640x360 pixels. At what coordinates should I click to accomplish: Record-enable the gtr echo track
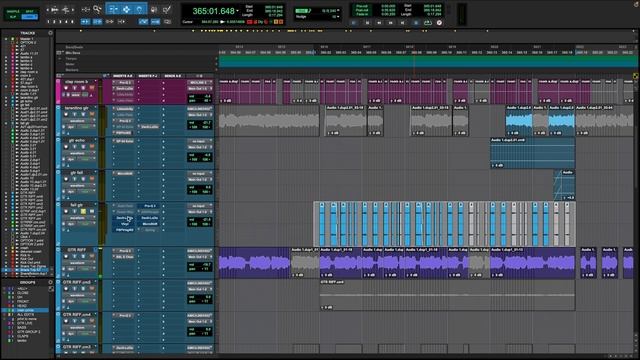pyautogui.click(x=66, y=147)
